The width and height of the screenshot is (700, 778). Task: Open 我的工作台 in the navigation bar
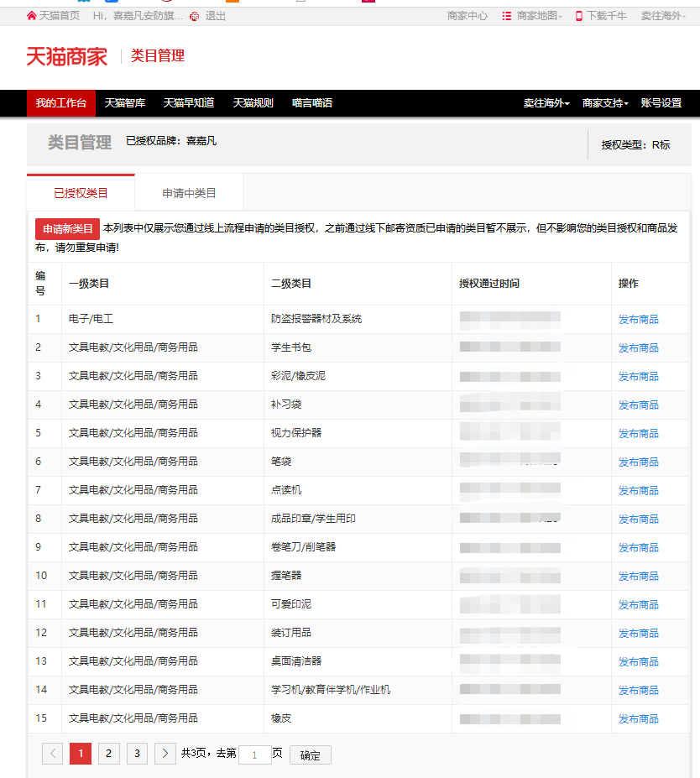[x=60, y=103]
